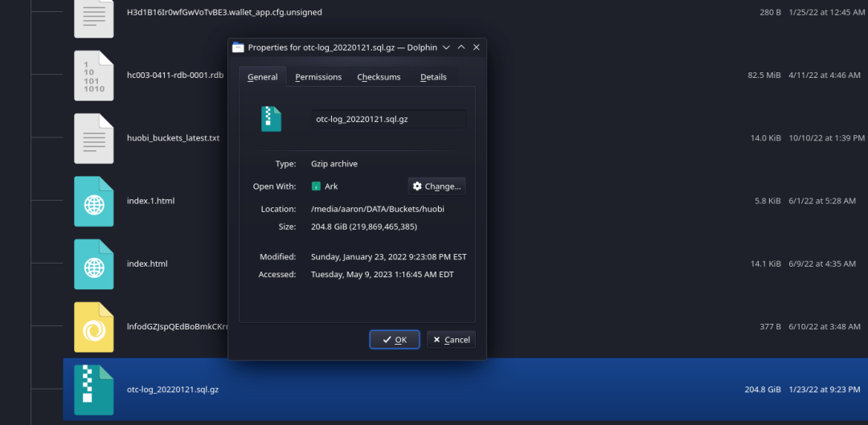Open the Checksums tab

click(x=379, y=77)
